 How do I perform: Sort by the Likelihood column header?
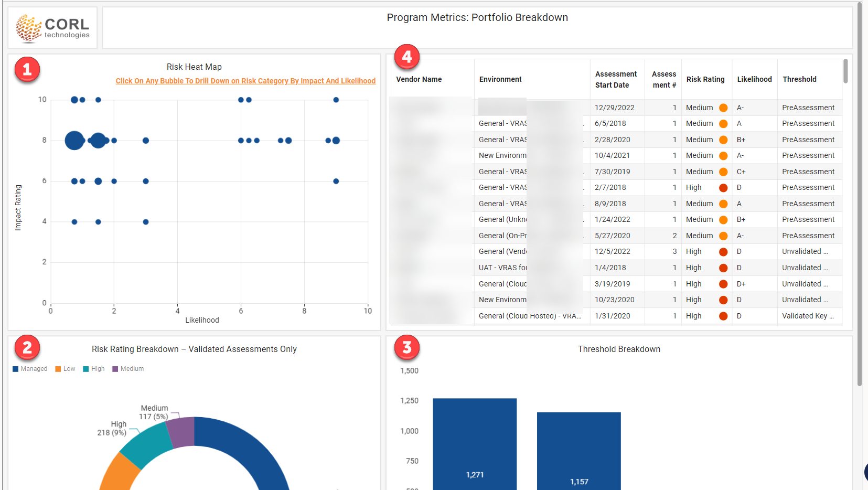[754, 79]
